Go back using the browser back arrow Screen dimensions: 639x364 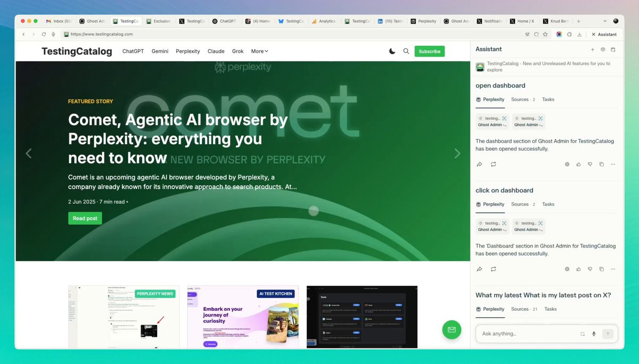coord(23,34)
